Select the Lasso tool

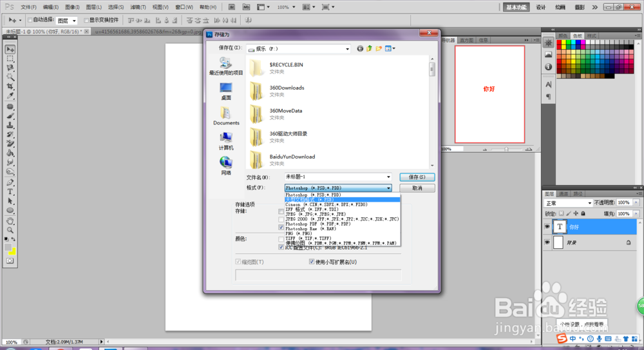[x=10, y=68]
